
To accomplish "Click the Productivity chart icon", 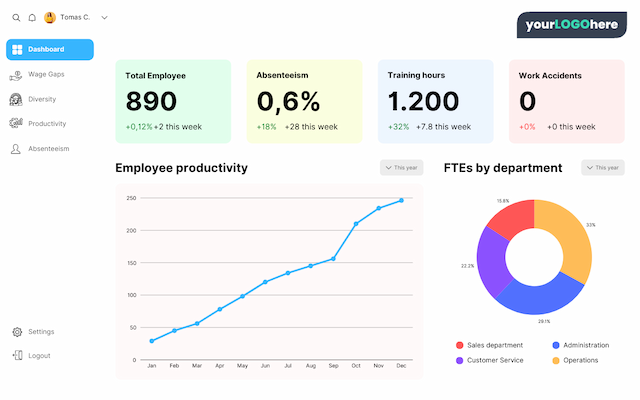I will click(16, 124).
